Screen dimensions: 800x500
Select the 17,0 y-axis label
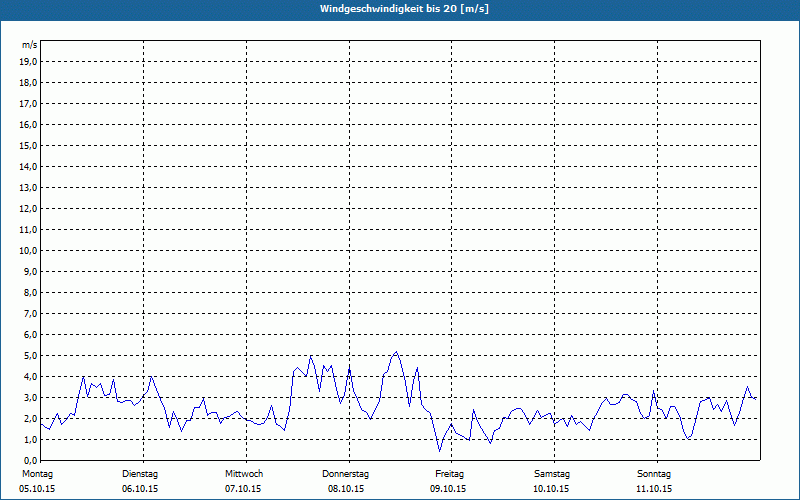tap(28, 104)
